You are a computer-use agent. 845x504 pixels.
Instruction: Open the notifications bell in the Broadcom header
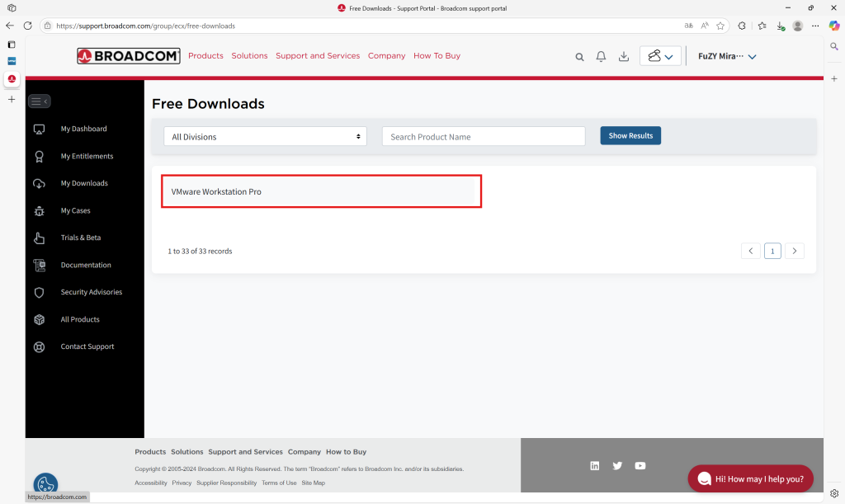point(601,56)
